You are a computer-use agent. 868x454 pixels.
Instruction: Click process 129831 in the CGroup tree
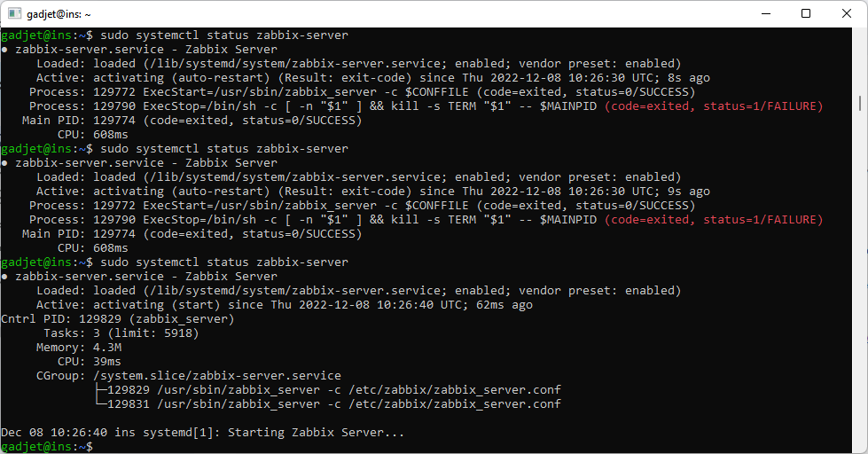pyautogui.click(x=332, y=404)
